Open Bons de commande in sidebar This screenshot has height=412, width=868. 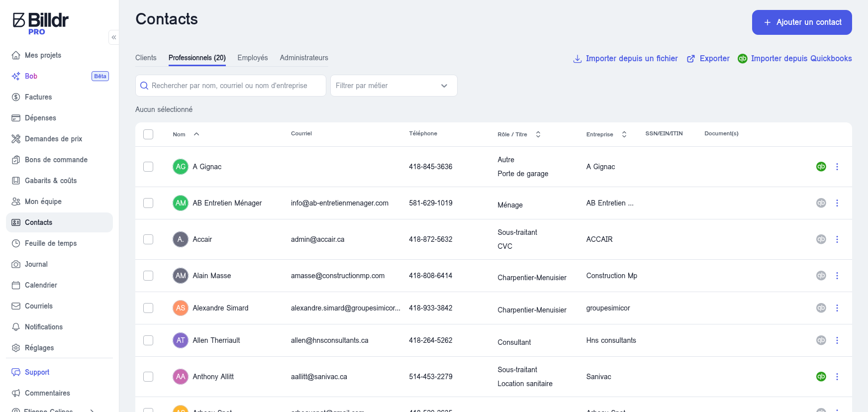[x=59, y=160]
